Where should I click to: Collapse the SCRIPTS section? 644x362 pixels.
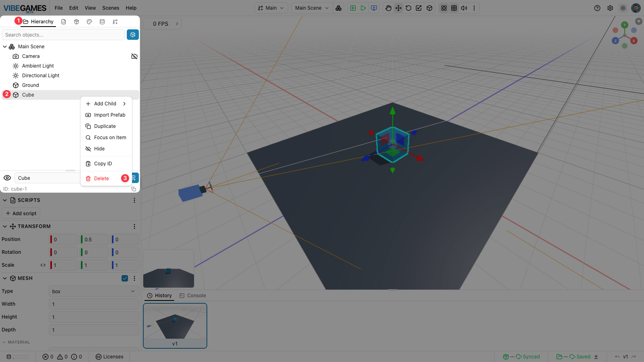[x=5, y=200]
